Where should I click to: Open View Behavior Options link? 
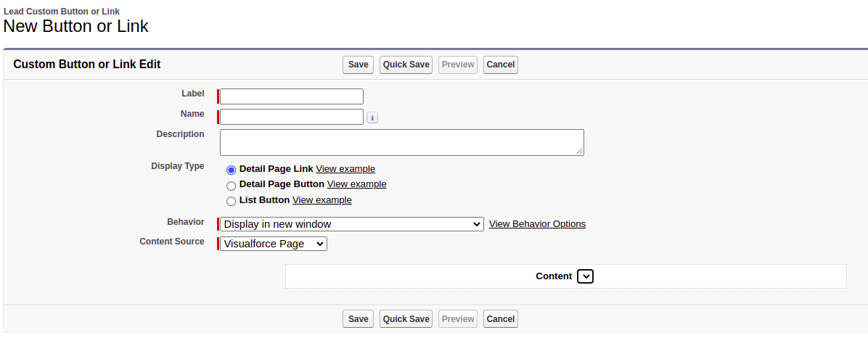tap(537, 224)
